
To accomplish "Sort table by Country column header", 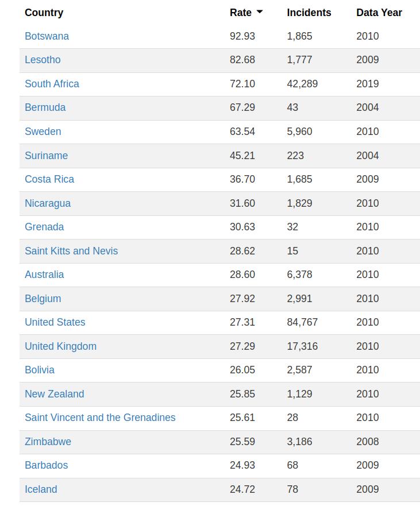I will (44, 13).
